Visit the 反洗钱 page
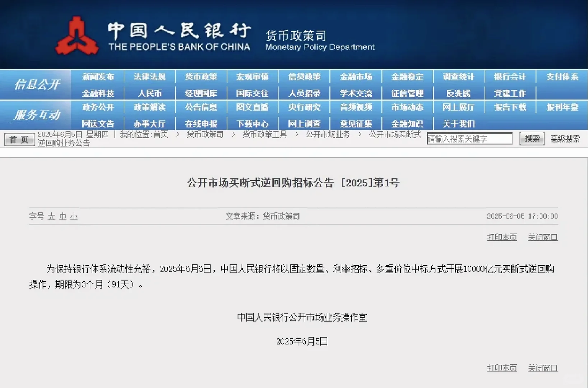The height and width of the screenshot is (388, 588). tap(458, 93)
